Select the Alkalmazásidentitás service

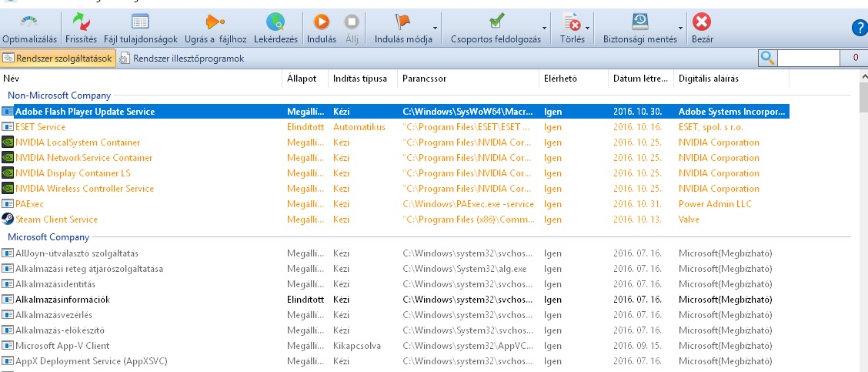pos(55,284)
